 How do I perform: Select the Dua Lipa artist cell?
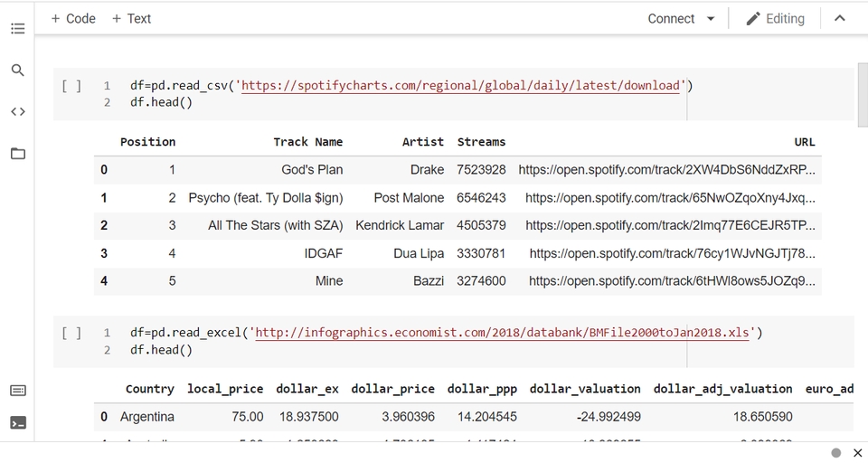coord(419,253)
